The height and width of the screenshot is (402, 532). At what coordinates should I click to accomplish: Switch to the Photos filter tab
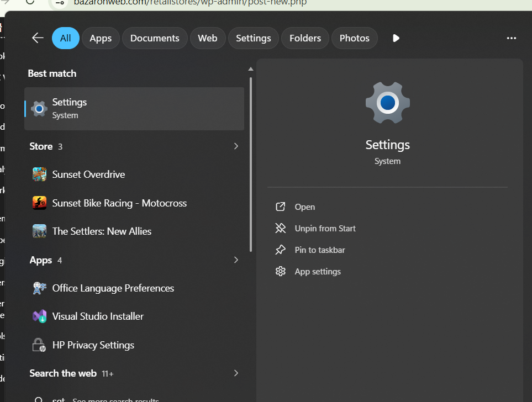tap(354, 38)
